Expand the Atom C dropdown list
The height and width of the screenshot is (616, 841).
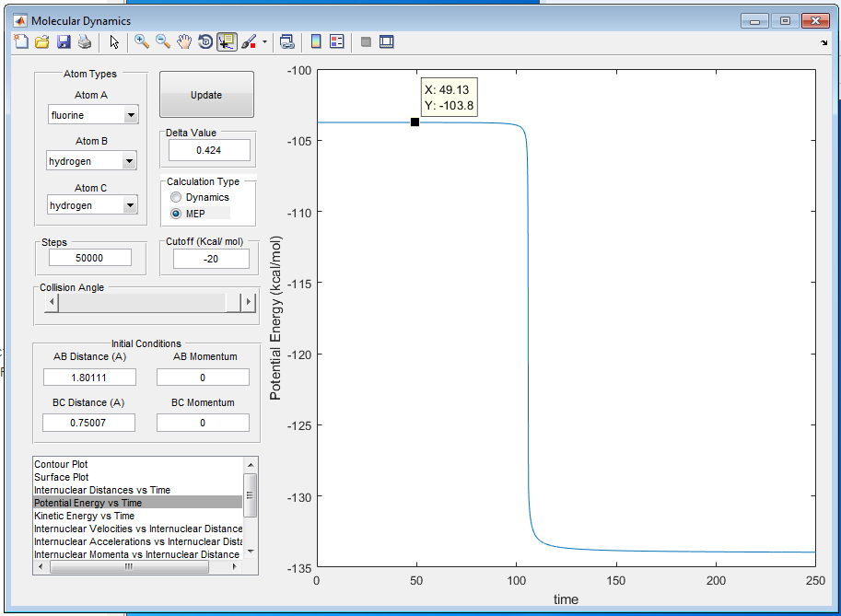point(130,206)
